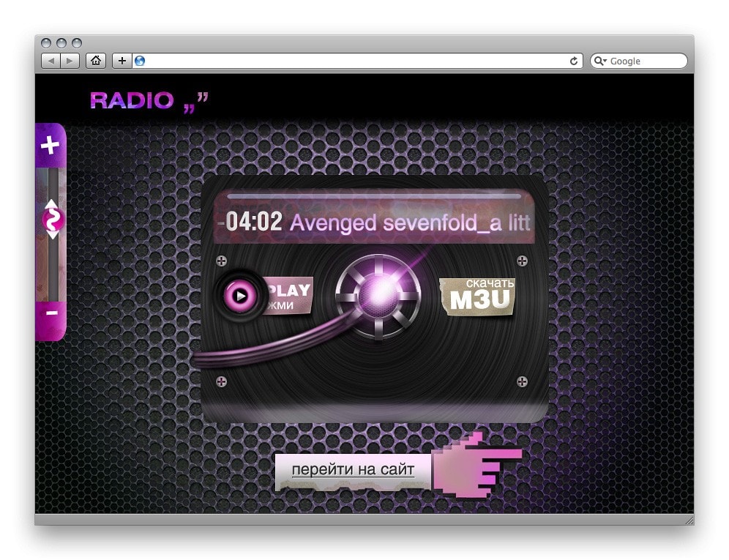The image size is (729, 560).
Task: Click the Avenged Sevenfold track title display
Action: (x=408, y=223)
